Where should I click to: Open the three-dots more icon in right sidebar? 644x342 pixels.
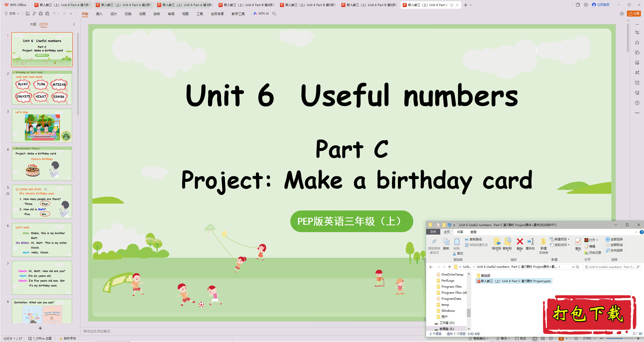pyautogui.click(x=637, y=113)
